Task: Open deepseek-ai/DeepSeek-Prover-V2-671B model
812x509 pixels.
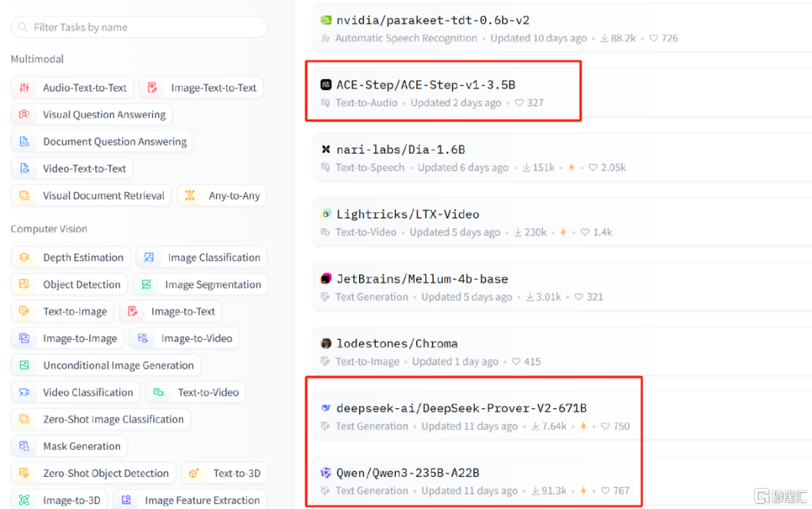Action: click(461, 408)
